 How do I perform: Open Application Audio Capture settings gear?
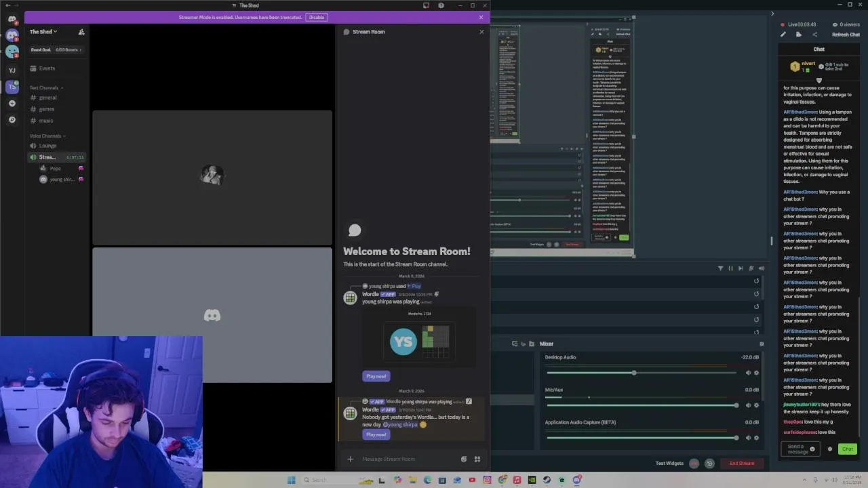tap(757, 438)
